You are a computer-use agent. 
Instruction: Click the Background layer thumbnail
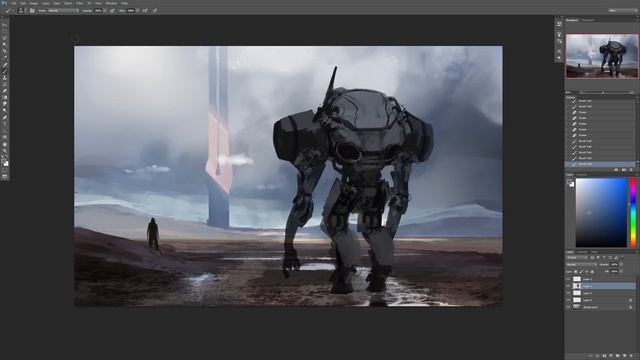577,307
